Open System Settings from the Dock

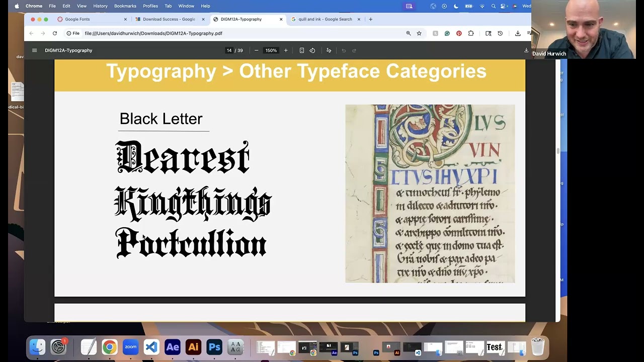(x=58, y=347)
